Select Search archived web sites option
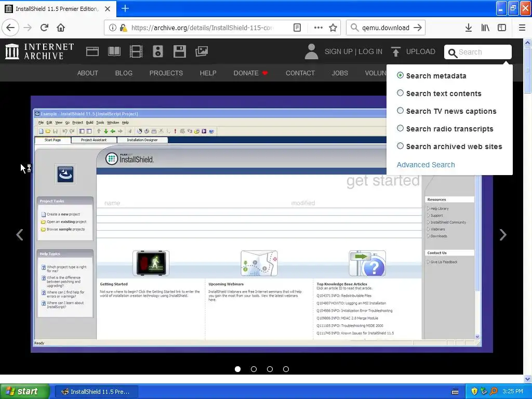 pos(401,146)
